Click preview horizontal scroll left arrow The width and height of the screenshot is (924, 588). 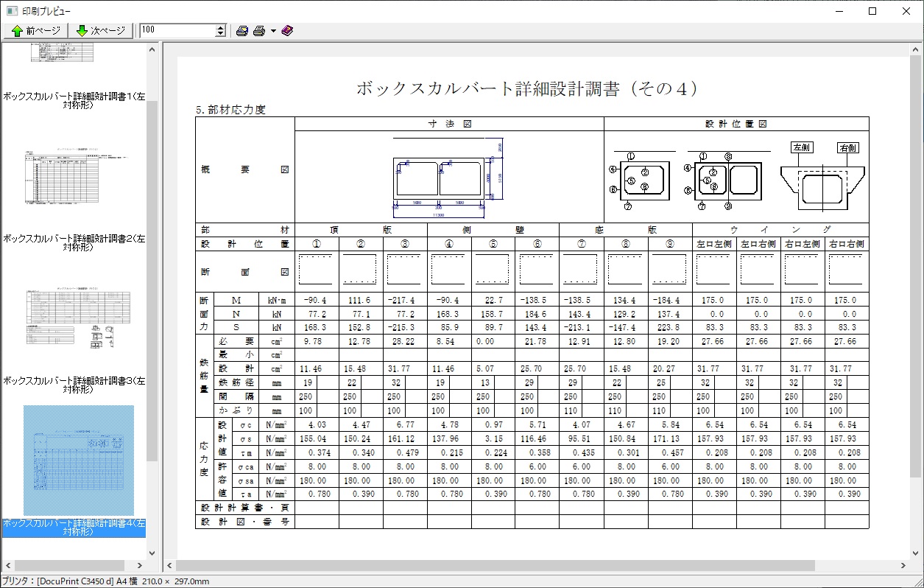pos(169,566)
